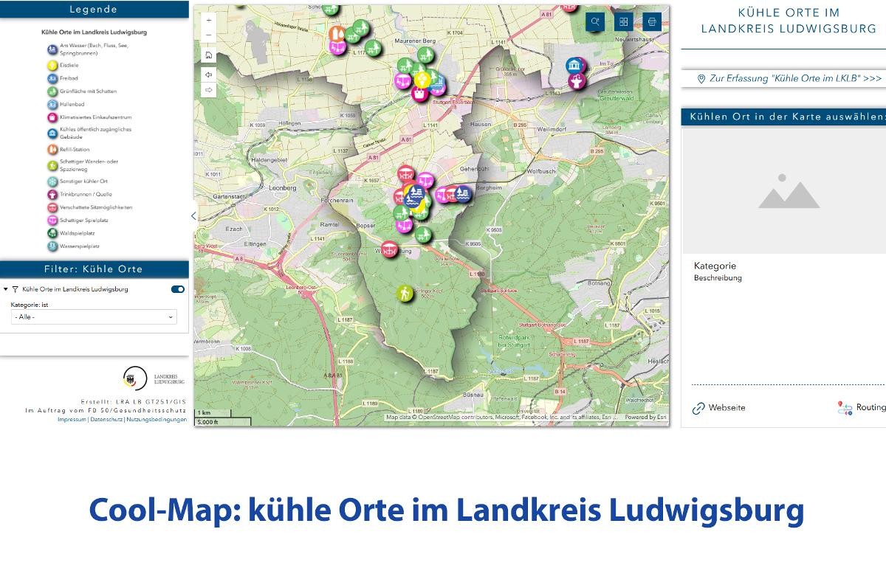Select the Freibad legend icon
The width and height of the screenshot is (886, 588).
coord(52,77)
